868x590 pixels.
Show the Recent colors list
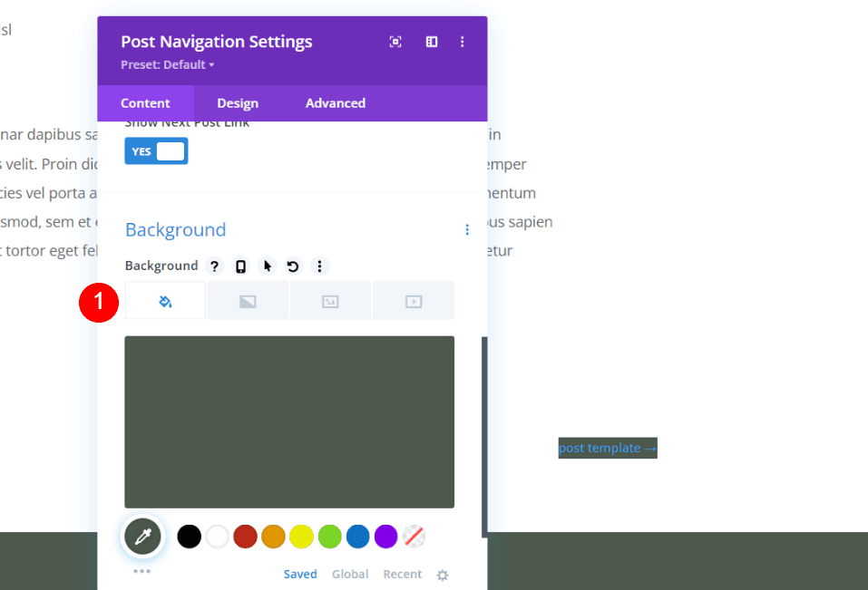pyautogui.click(x=402, y=575)
